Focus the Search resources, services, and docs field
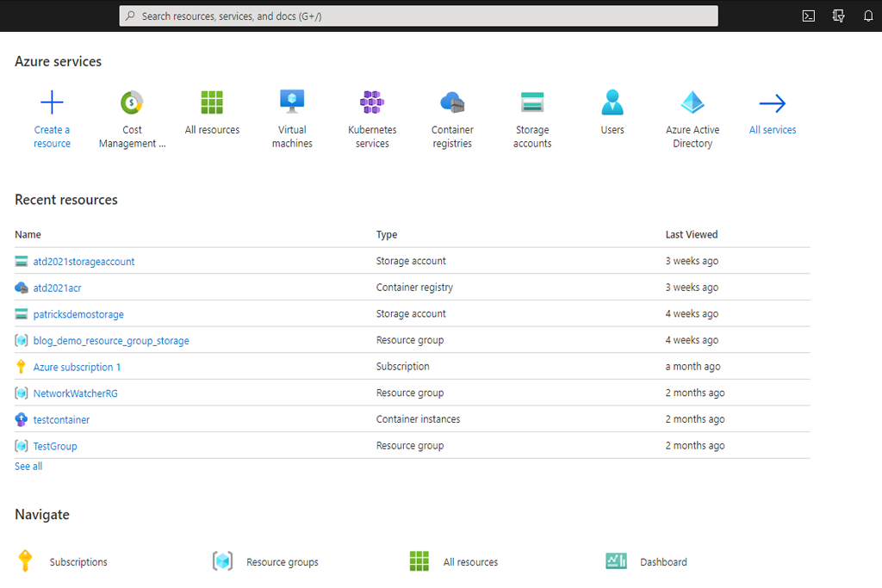The height and width of the screenshot is (588, 882). coord(419,15)
